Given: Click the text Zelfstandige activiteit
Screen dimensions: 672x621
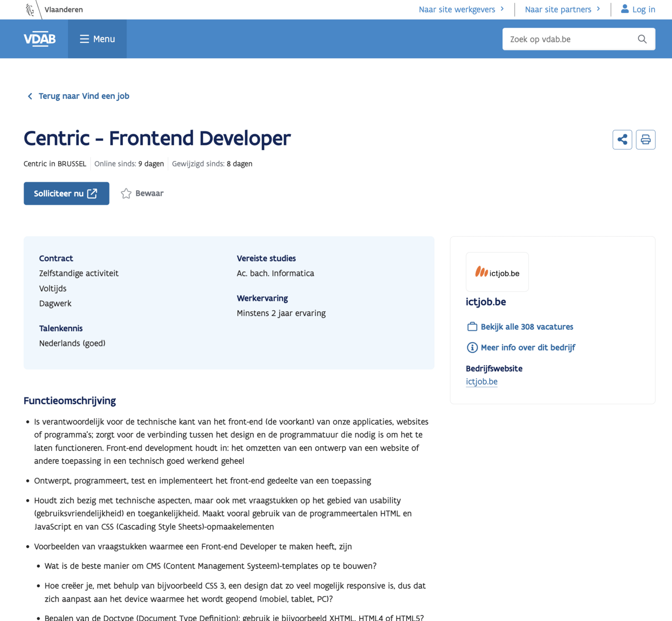Looking at the screenshot, I should tap(79, 273).
